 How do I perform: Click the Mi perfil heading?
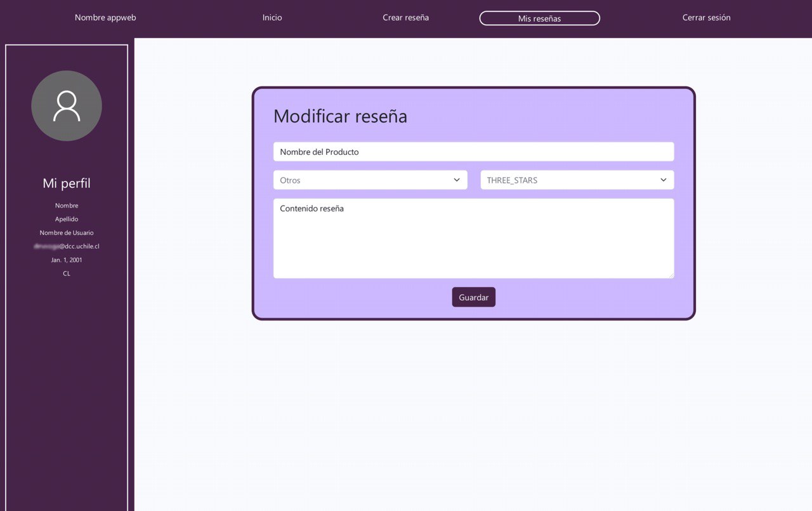click(x=67, y=183)
